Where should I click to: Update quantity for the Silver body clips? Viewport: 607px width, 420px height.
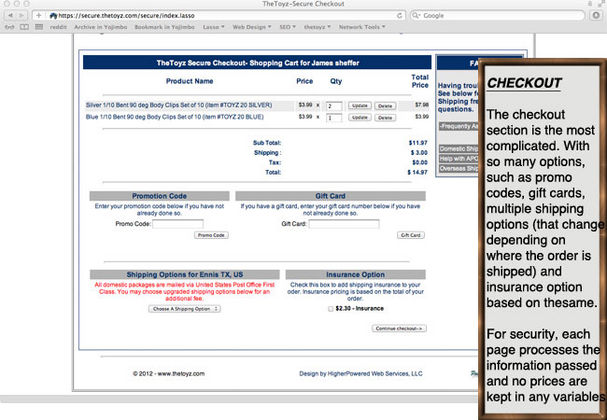(x=359, y=104)
